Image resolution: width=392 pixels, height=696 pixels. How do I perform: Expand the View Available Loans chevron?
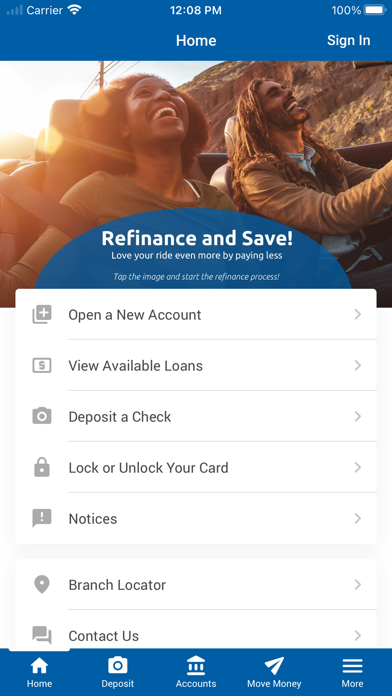point(358,366)
